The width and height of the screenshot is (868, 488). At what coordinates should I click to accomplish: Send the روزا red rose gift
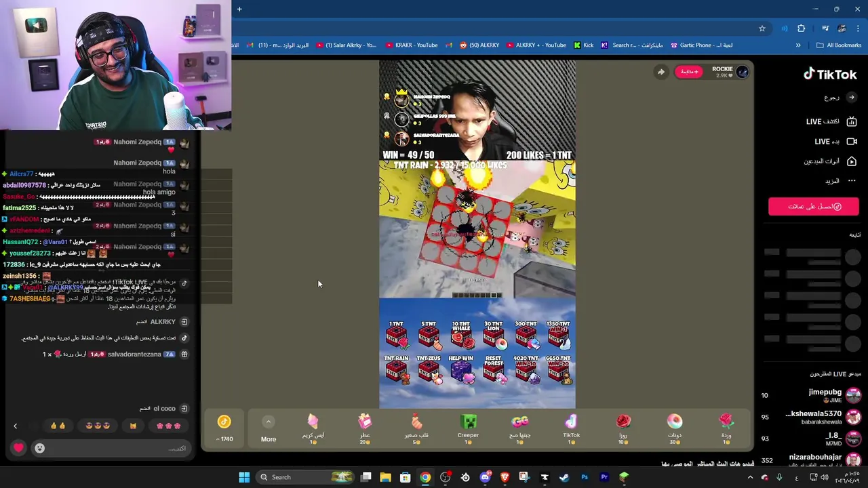click(623, 429)
